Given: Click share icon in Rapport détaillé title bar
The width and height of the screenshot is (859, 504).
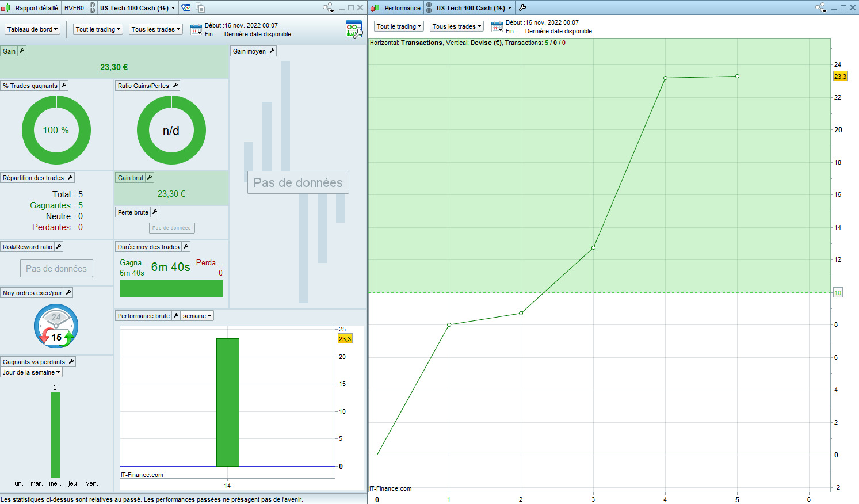Looking at the screenshot, I should [329, 7].
